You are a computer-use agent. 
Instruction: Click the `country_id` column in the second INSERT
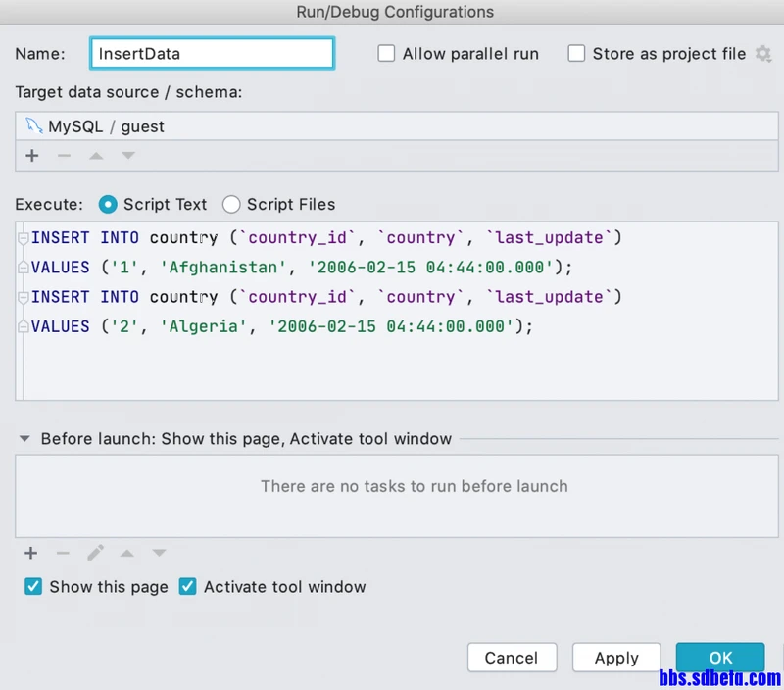[297, 298]
